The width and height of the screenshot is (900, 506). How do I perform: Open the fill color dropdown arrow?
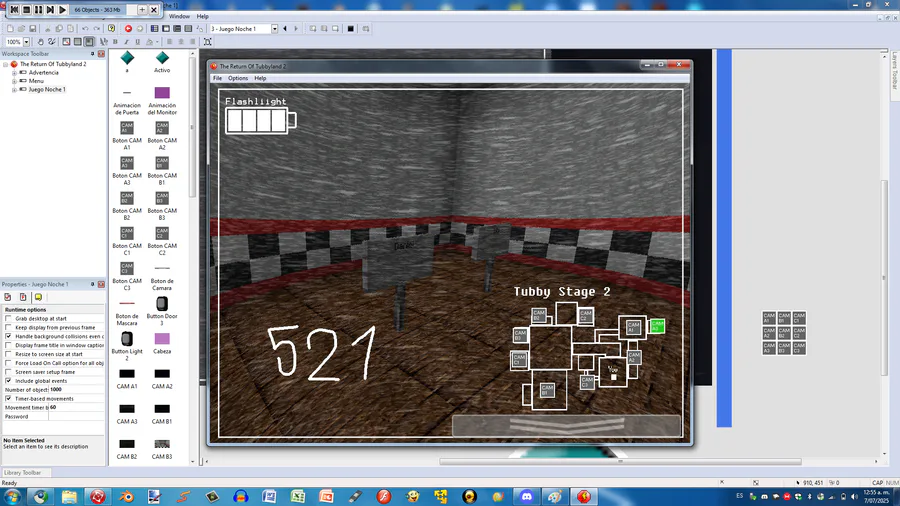157,42
